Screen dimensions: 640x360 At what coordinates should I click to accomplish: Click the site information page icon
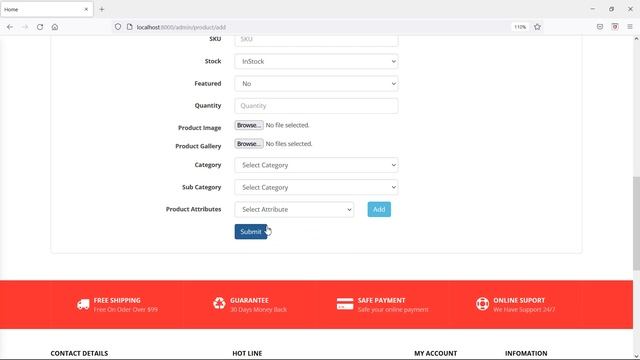pos(129,27)
